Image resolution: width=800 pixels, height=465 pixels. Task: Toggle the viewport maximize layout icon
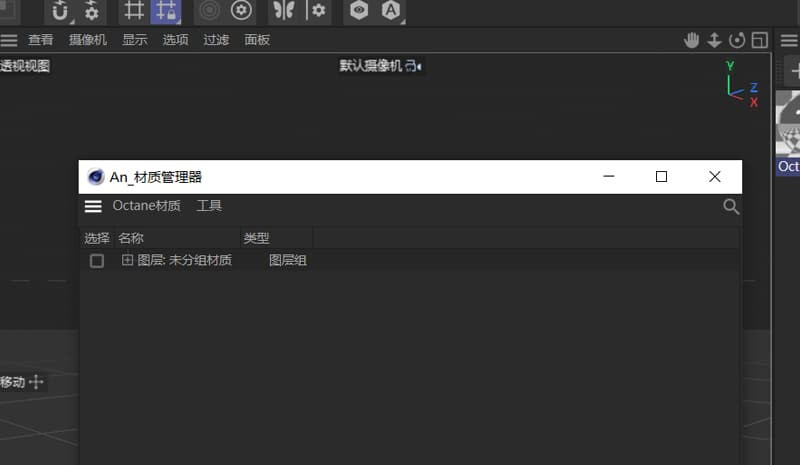coord(760,40)
